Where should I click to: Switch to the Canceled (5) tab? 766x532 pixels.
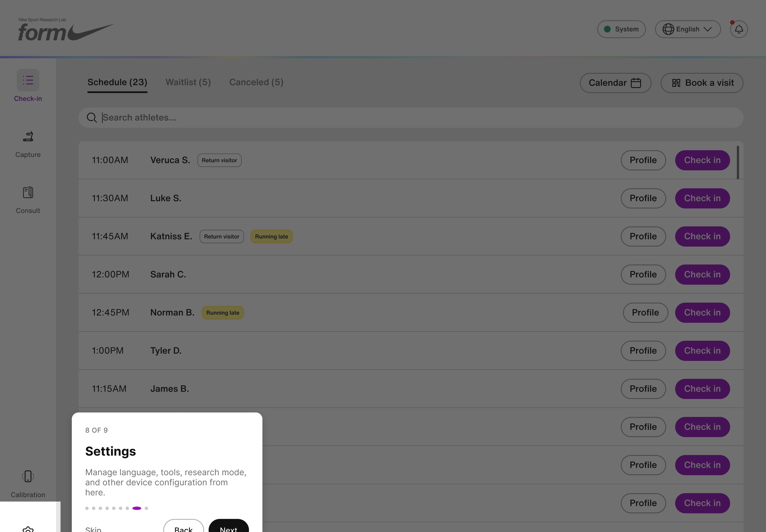click(256, 82)
